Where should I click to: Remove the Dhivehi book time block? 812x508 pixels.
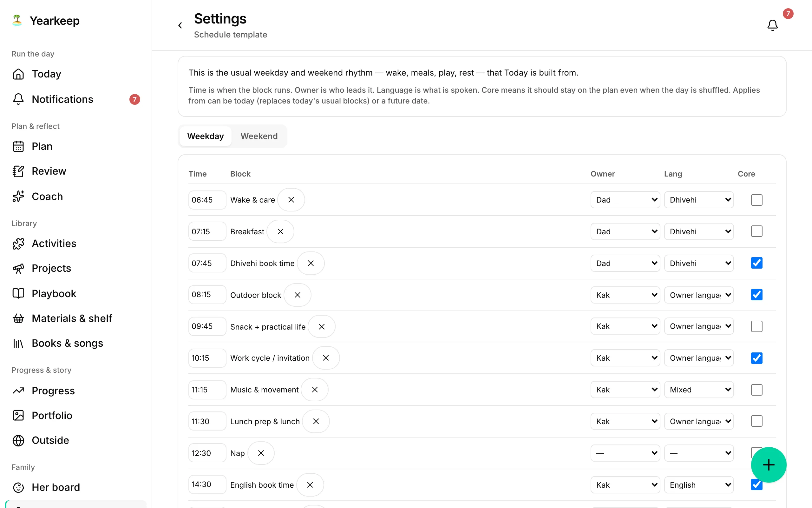point(311,264)
